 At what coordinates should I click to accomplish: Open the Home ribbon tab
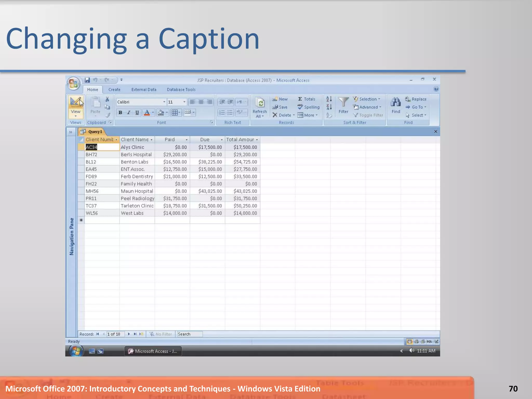click(x=93, y=90)
